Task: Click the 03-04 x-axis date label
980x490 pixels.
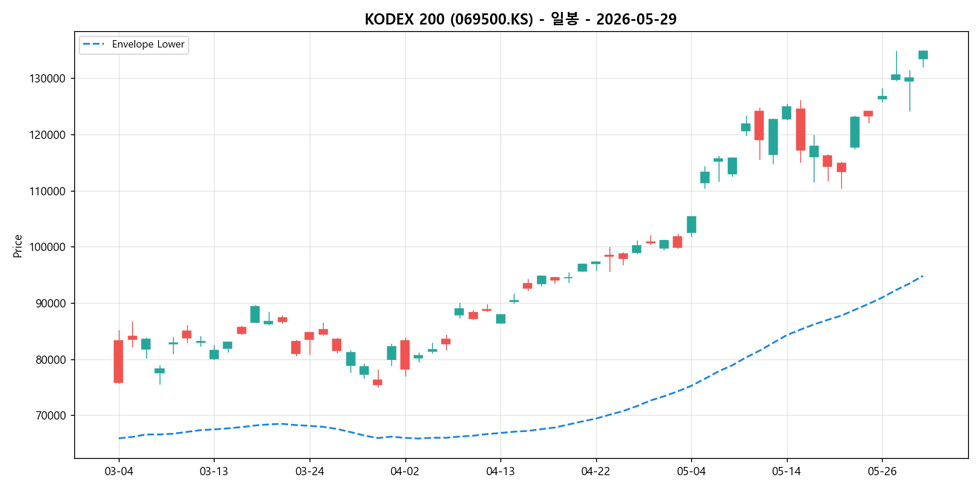Action: (118, 471)
